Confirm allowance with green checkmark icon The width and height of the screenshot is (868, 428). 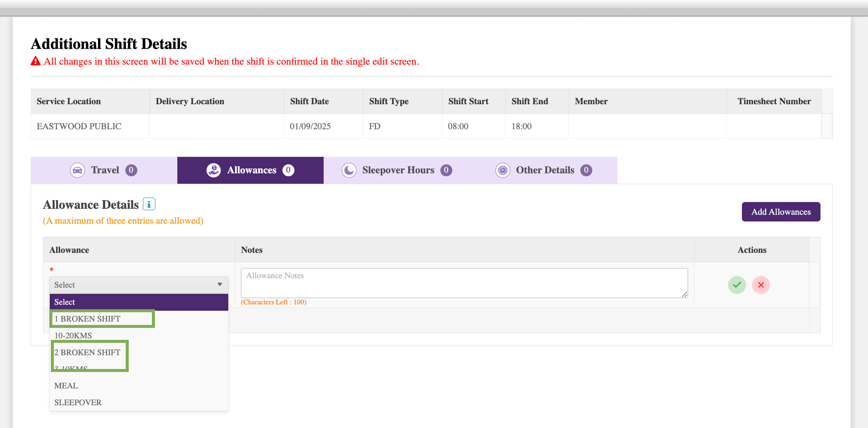(737, 285)
